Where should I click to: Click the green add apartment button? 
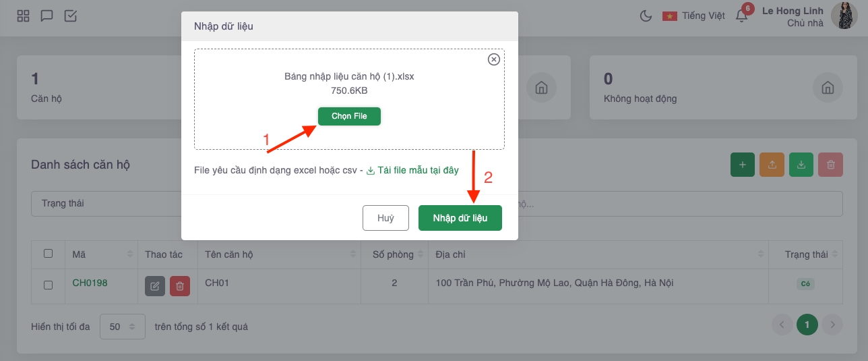743,165
